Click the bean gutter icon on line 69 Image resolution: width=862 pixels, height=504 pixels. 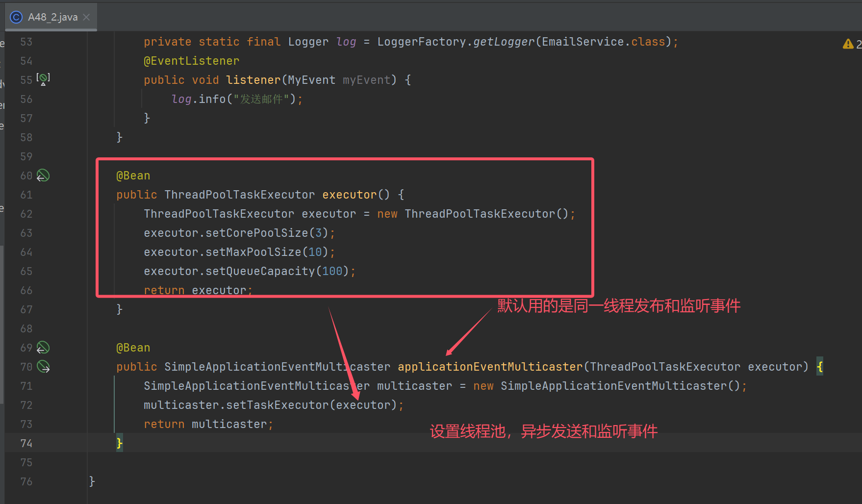(x=43, y=348)
